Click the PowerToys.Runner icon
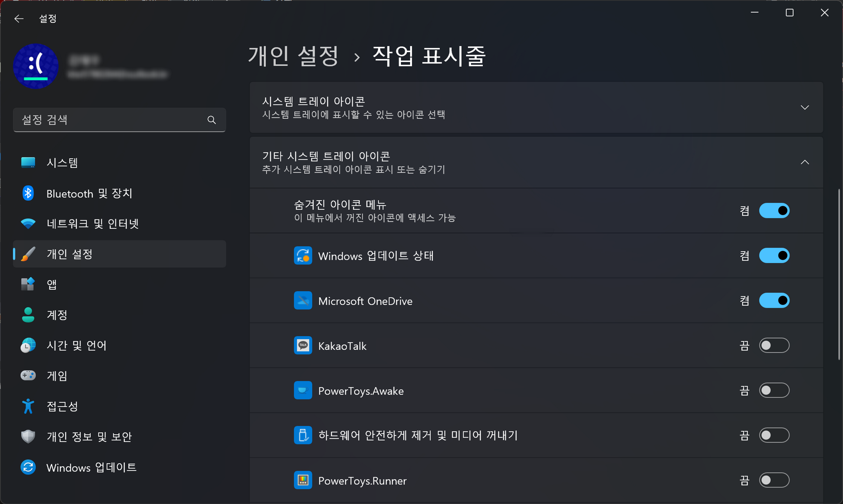 [x=303, y=480]
